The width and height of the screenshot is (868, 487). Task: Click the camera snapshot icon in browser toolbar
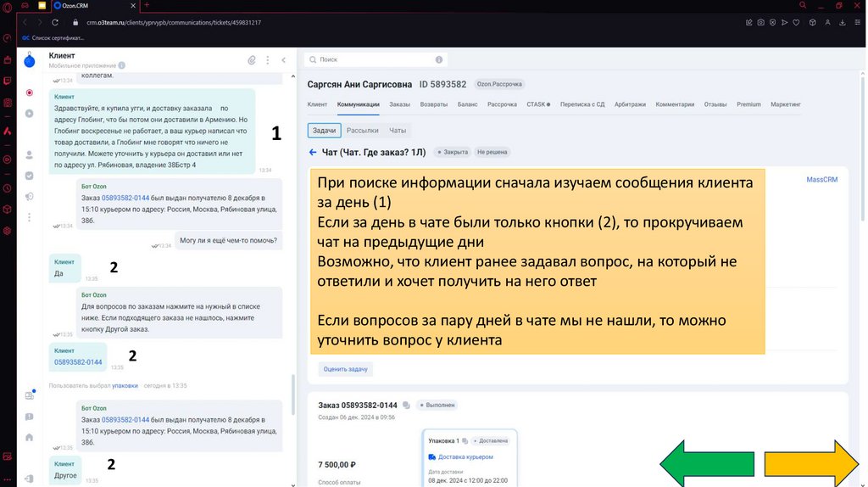click(x=760, y=23)
